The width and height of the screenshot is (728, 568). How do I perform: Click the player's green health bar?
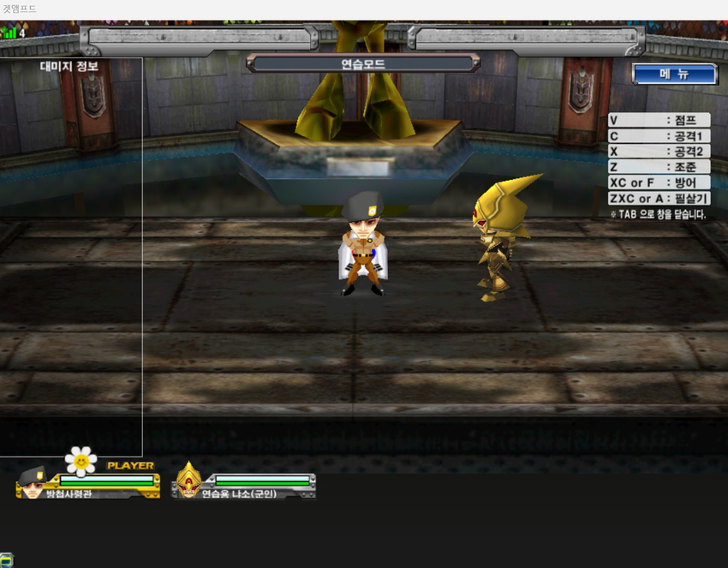106,481
